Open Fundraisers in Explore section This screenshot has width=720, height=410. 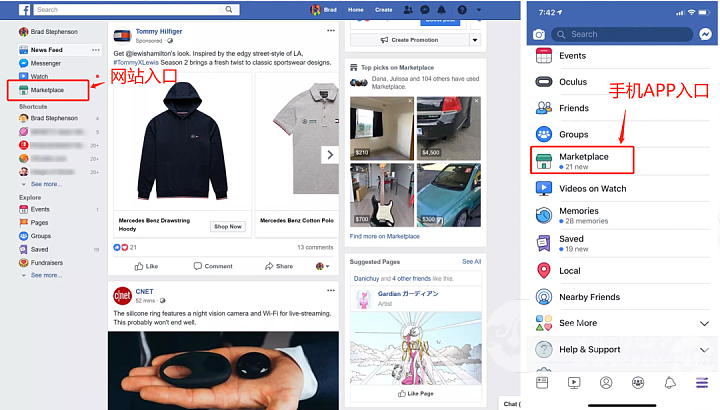[x=41, y=263]
